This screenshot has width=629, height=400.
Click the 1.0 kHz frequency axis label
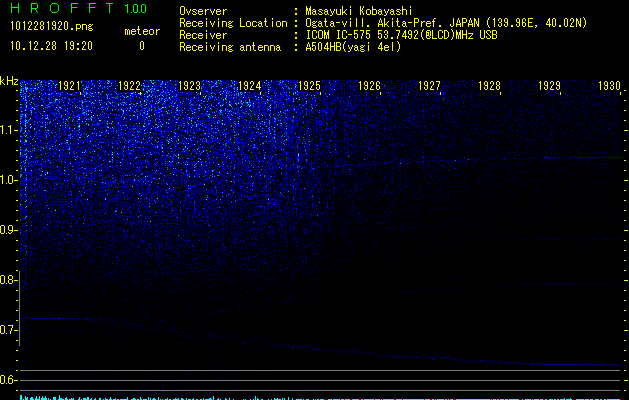coord(8,180)
